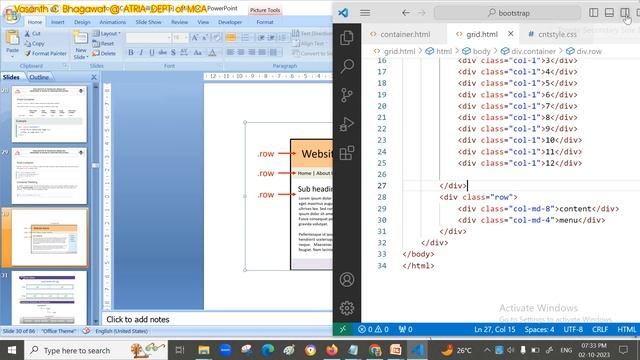The width and height of the screenshot is (640, 360).
Task: Open the Windows Start menu
Action: pos(11,350)
